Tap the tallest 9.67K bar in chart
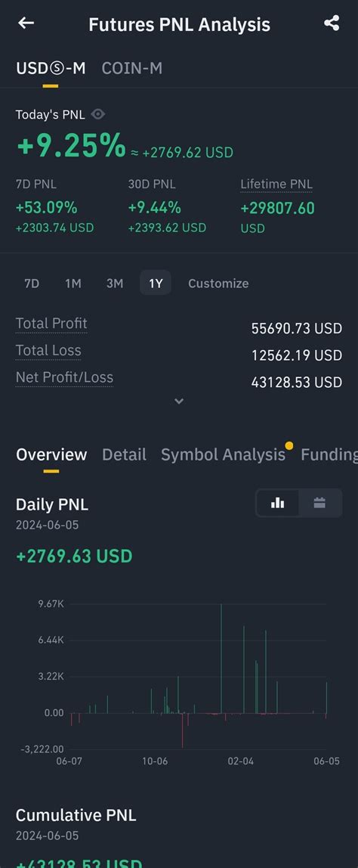The image size is (358, 868). pyautogui.click(x=221, y=659)
